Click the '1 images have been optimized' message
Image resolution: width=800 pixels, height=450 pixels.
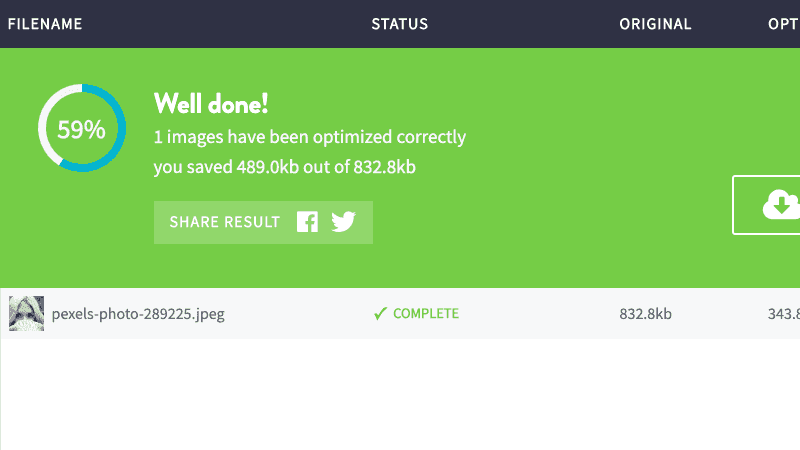coord(310,137)
